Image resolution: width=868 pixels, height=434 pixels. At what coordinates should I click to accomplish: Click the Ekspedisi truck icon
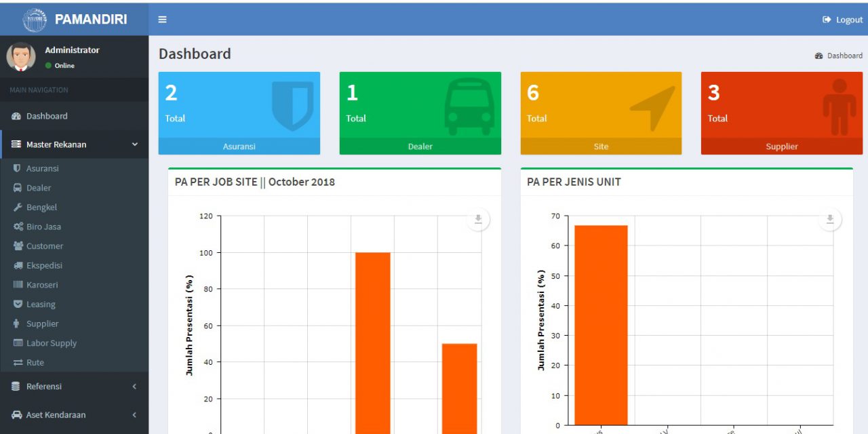point(18,266)
